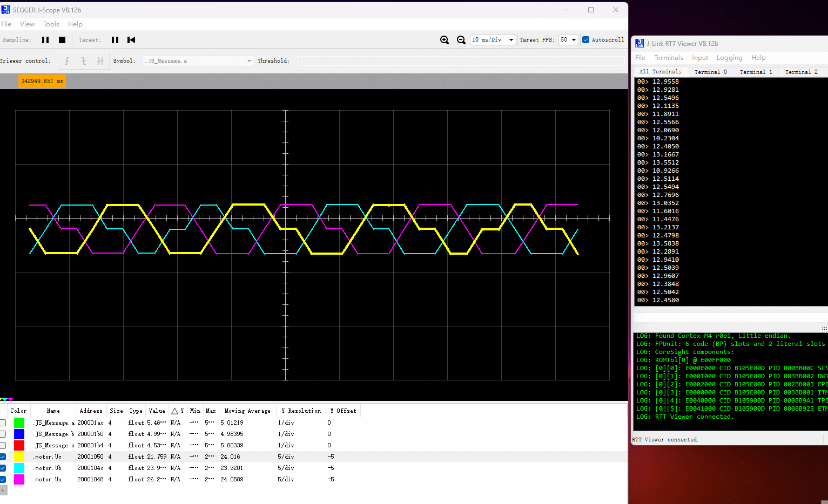Click the delta Y column header

(178, 411)
